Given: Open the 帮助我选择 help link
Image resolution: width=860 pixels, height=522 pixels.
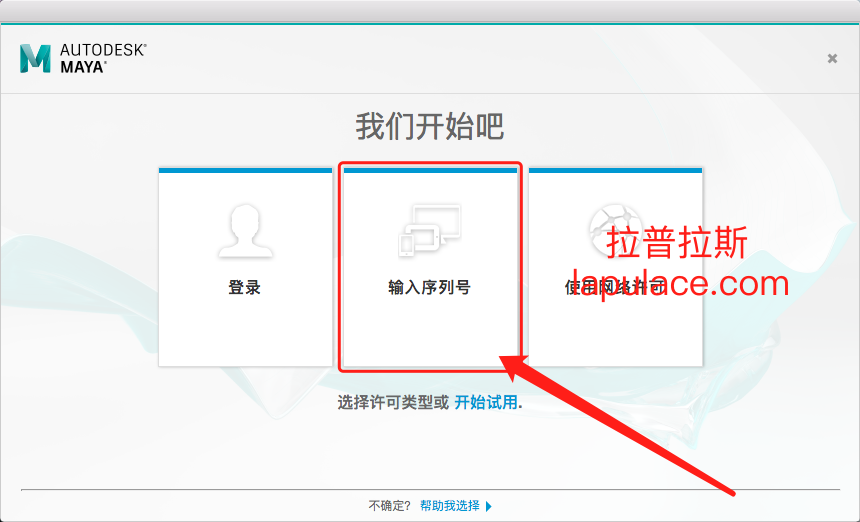Looking at the screenshot, I should 450,506.
